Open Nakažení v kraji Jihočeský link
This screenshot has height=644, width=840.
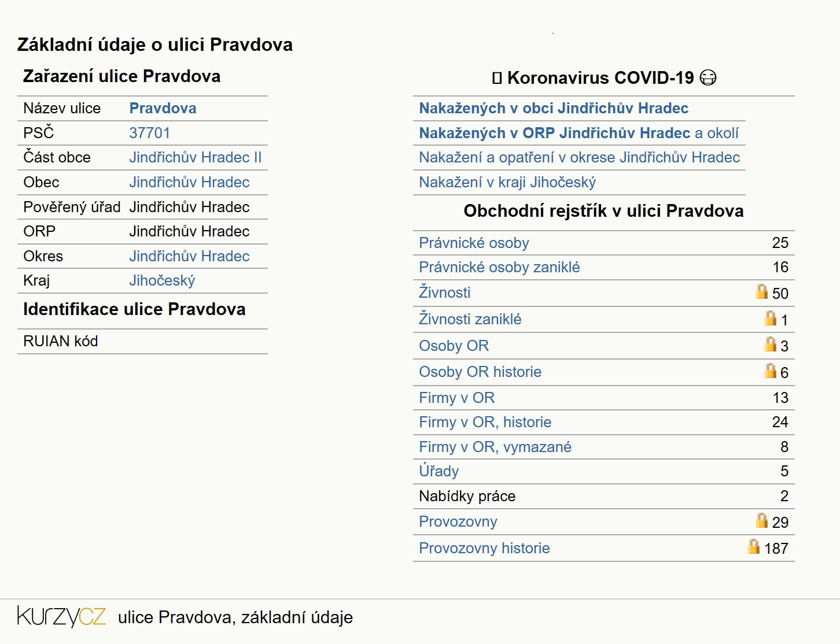507,182
